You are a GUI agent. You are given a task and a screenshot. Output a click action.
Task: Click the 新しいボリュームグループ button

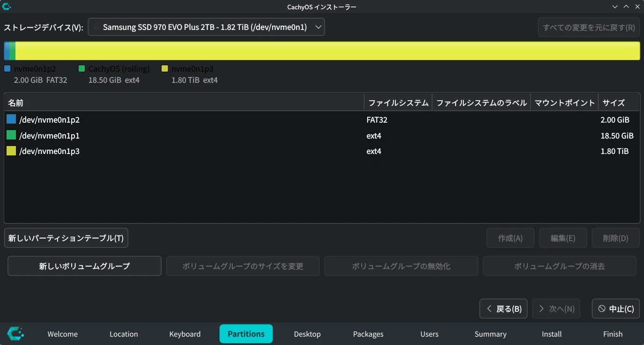click(x=84, y=266)
